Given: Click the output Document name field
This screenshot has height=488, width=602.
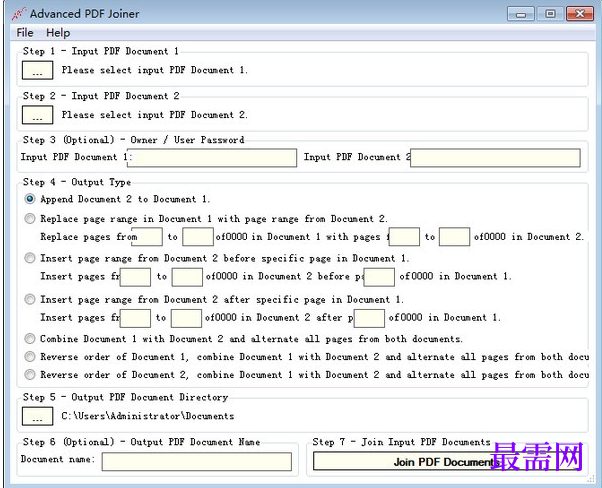Looking at the screenshot, I should pos(197,461).
